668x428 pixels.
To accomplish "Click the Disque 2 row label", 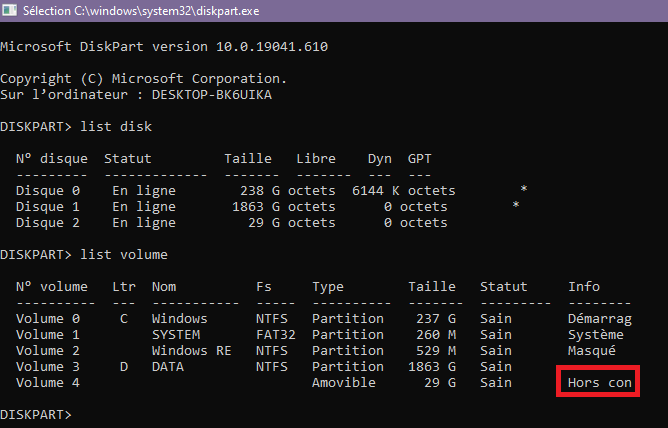I will [x=44, y=223].
